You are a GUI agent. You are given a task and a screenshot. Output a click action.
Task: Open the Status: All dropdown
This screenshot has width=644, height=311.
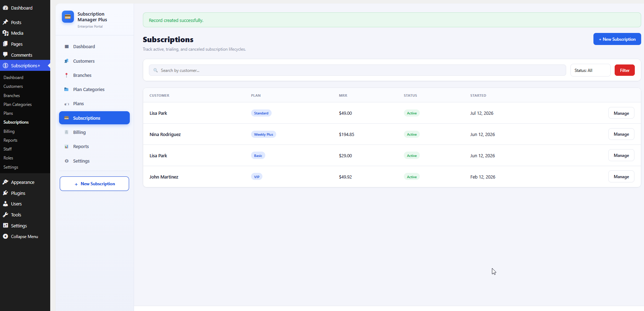590,70
